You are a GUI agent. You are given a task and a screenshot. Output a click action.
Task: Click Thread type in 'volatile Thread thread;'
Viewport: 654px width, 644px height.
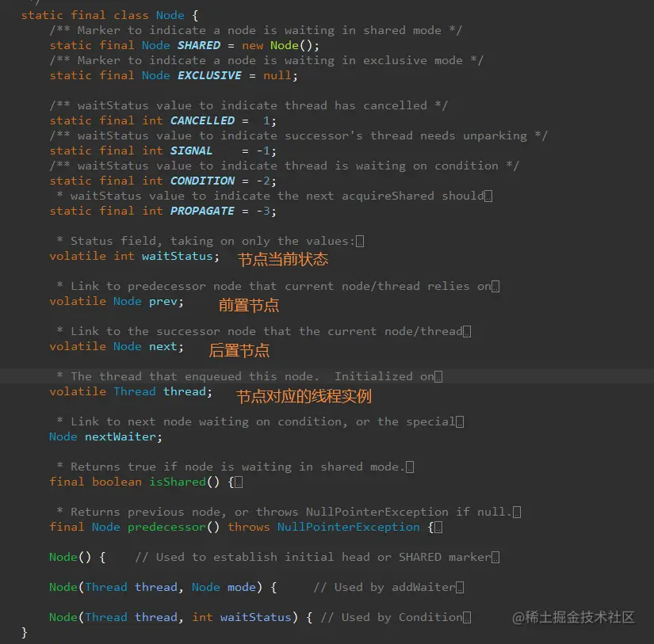(135, 392)
